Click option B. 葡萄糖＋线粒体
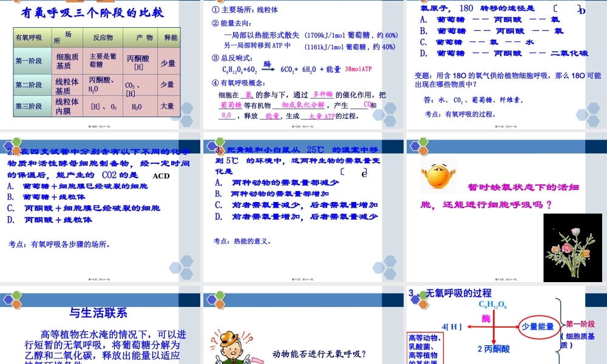 click(x=46, y=197)
